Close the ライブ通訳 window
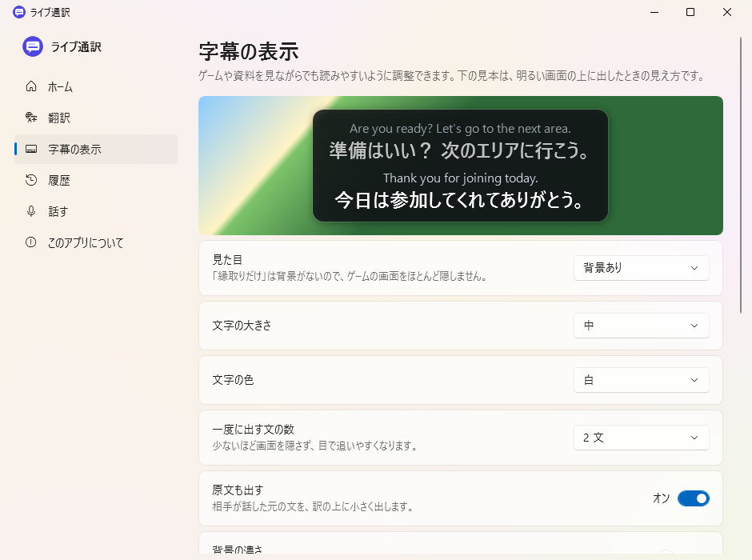This screenshot has height=560, width=752. [x=727, y=12]
